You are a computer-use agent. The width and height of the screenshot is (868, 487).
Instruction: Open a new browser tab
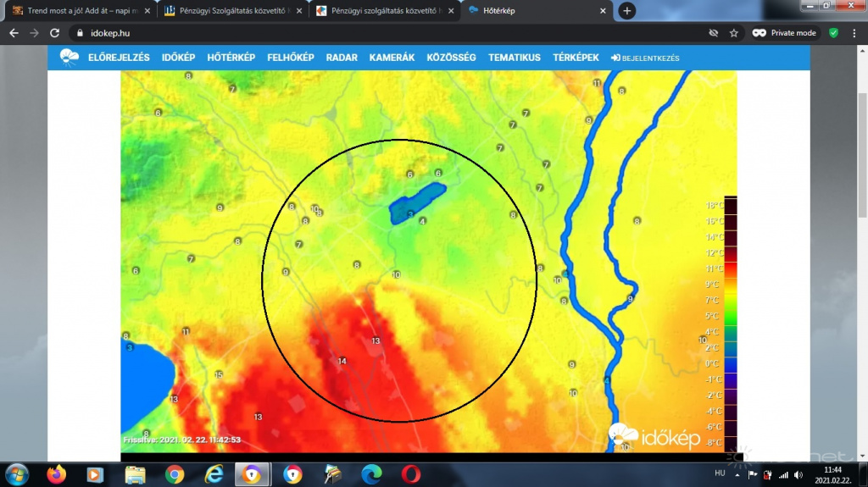(626, 11)
